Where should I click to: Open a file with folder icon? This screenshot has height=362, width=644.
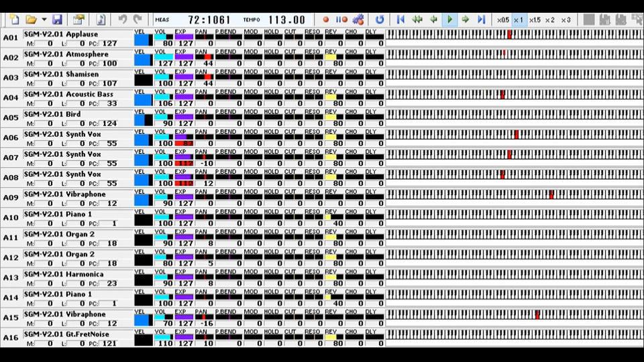coord(32,19)
